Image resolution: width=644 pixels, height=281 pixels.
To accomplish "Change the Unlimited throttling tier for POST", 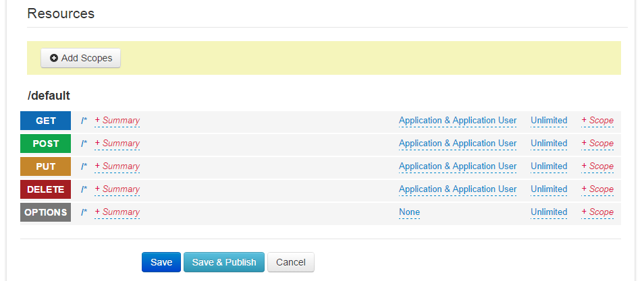I will [x=548, y=144].
